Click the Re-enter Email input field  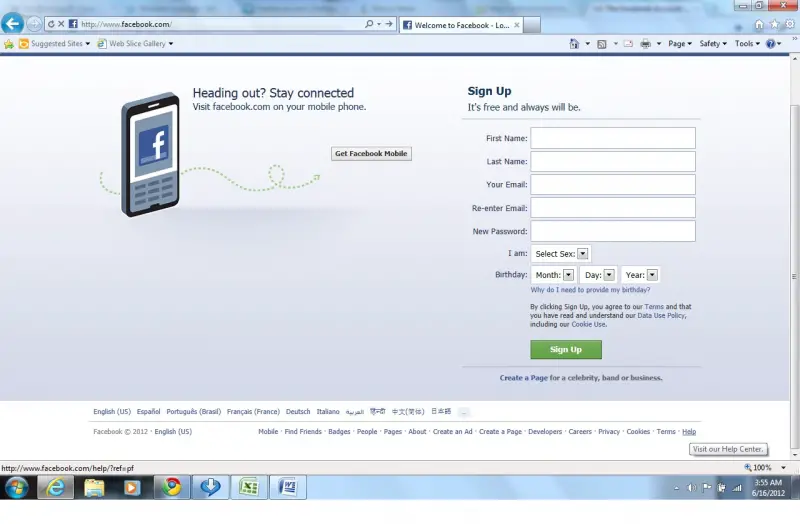click(x=613, y=208)
